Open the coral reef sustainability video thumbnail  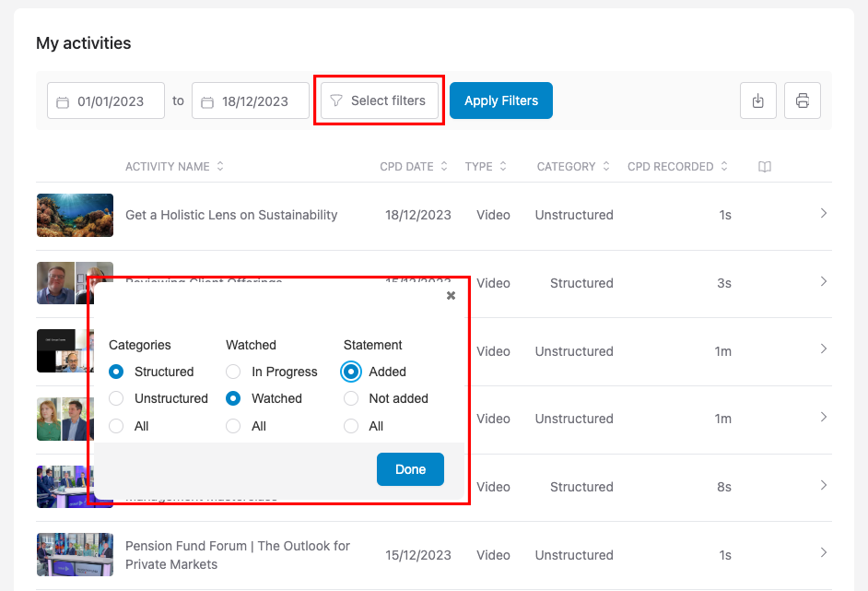pyautogui.click(x=75, y=215)
